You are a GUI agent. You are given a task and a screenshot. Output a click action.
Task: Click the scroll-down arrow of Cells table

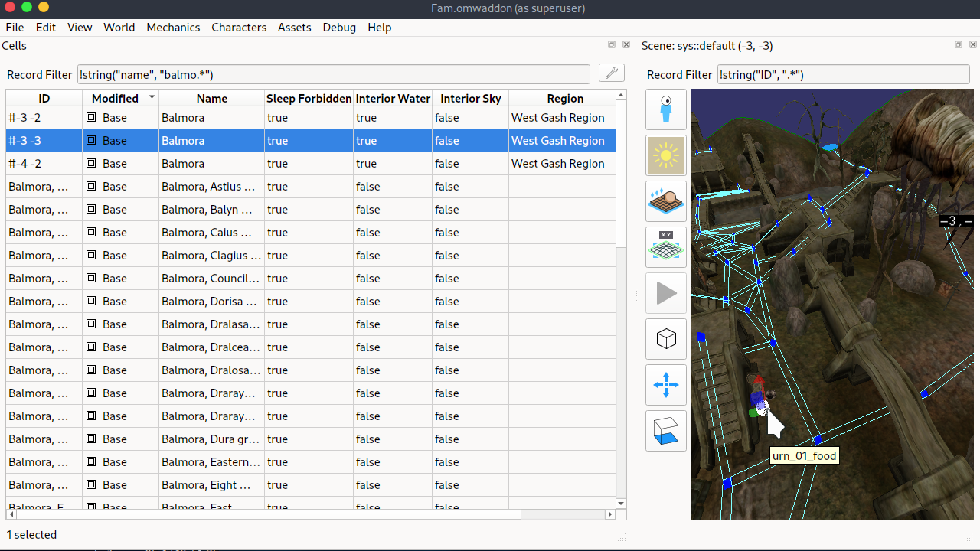click(621, 504)
